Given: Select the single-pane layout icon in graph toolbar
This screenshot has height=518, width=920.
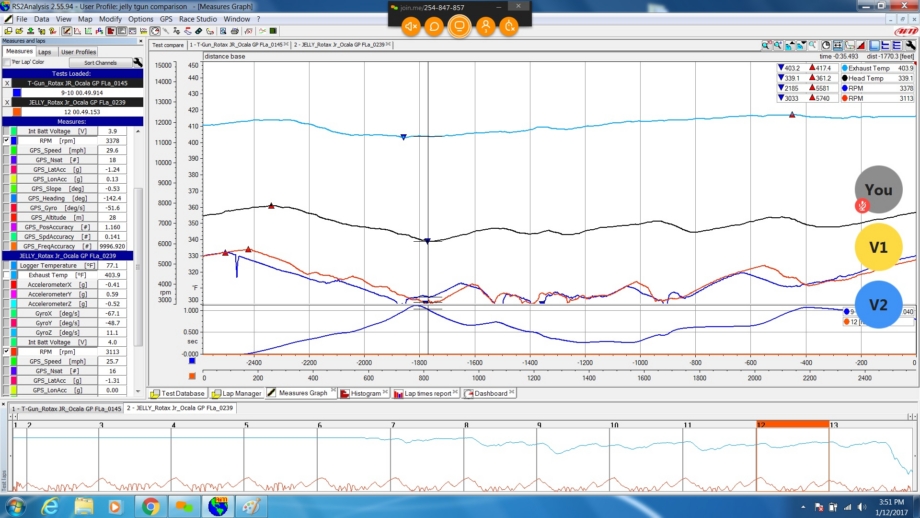Looking at the screenshot, I should 874,45.
